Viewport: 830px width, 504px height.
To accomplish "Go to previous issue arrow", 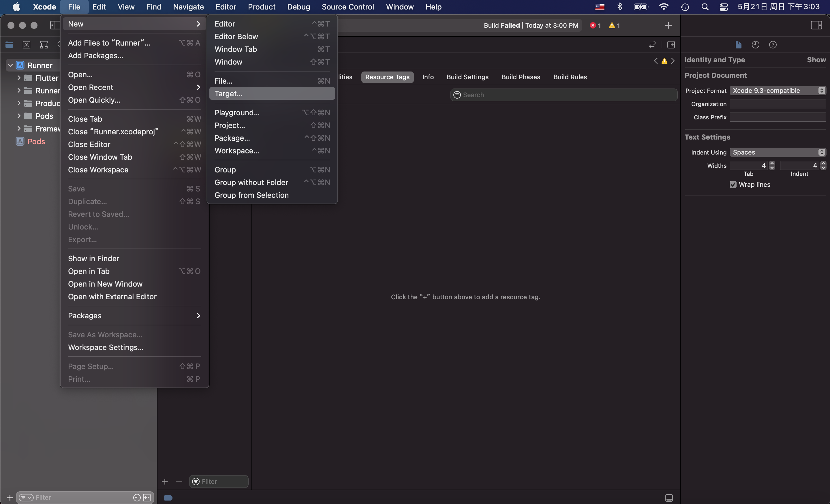I will [x=656, y=61].
